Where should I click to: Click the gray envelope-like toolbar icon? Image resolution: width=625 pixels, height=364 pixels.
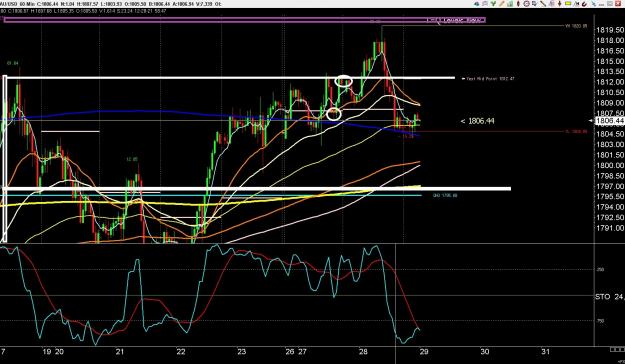click(x=610, y=4)
